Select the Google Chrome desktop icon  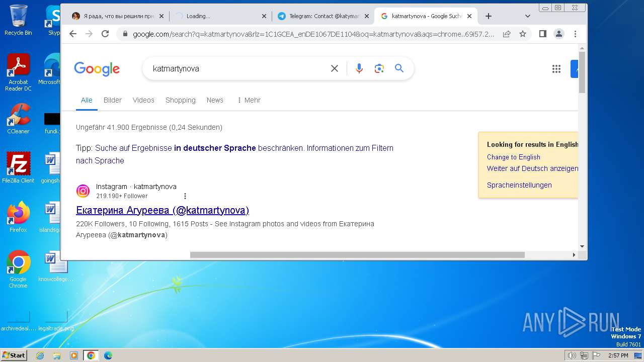pyautogui.click(x=18, y=269)
